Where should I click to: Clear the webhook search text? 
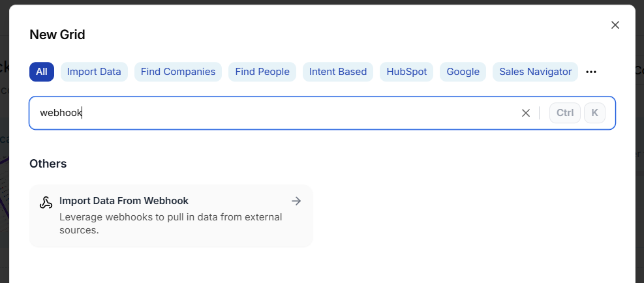point(526,113)
